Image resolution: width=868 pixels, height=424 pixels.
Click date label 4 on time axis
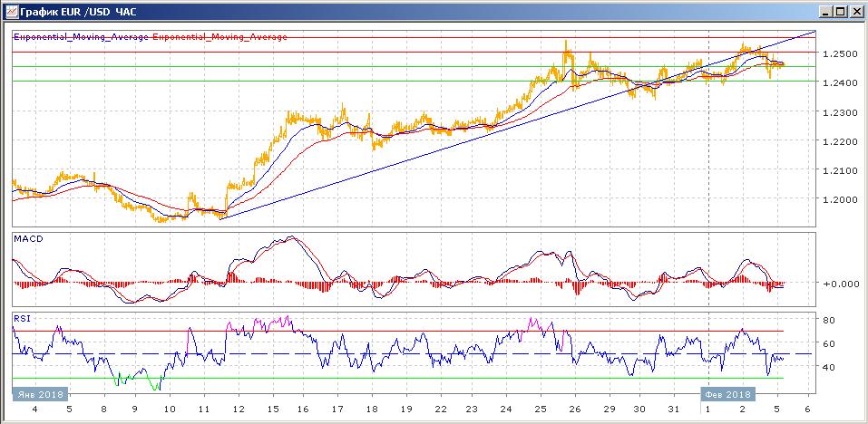pos(35,410)
